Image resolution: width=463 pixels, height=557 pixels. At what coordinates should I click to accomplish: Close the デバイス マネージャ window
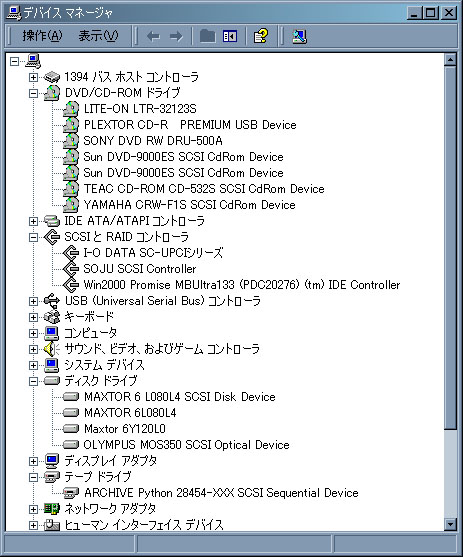click(x=449, y=13)
